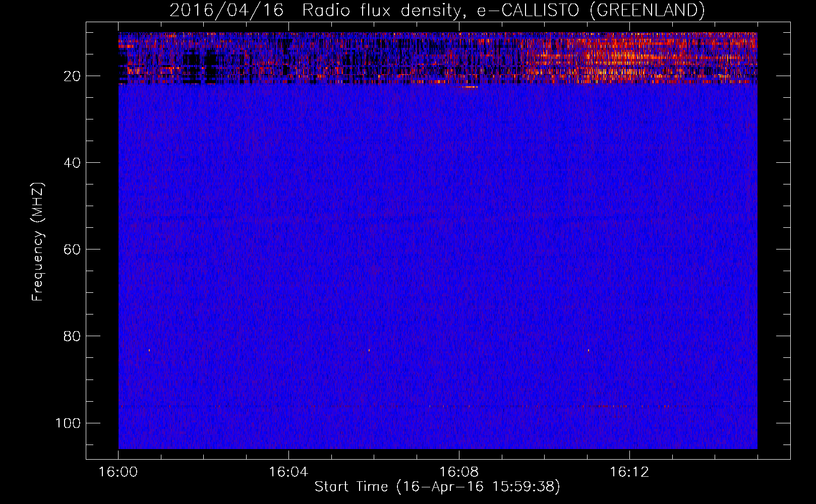Click the 16:04 time tick label

[x=288, y=472]
